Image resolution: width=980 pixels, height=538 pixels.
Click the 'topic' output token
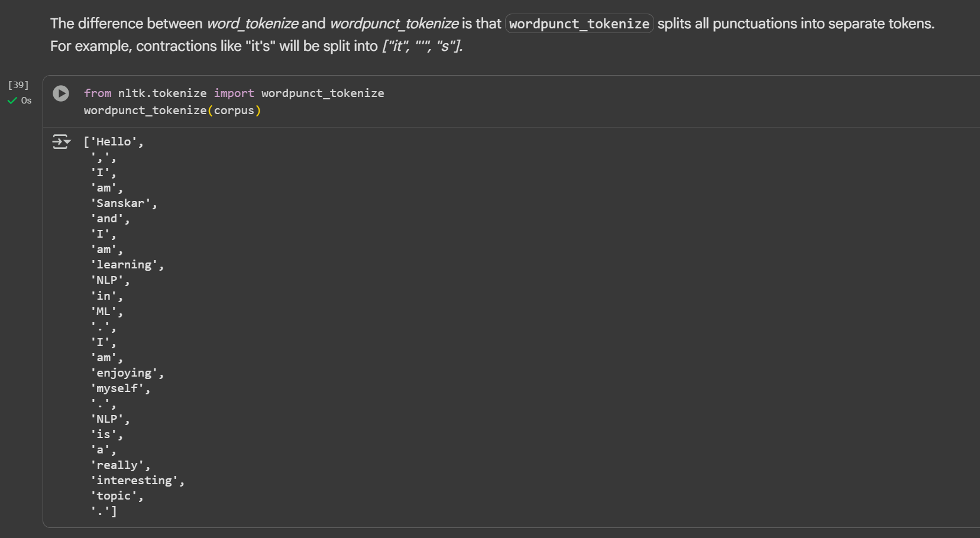(x=114, y=496)
